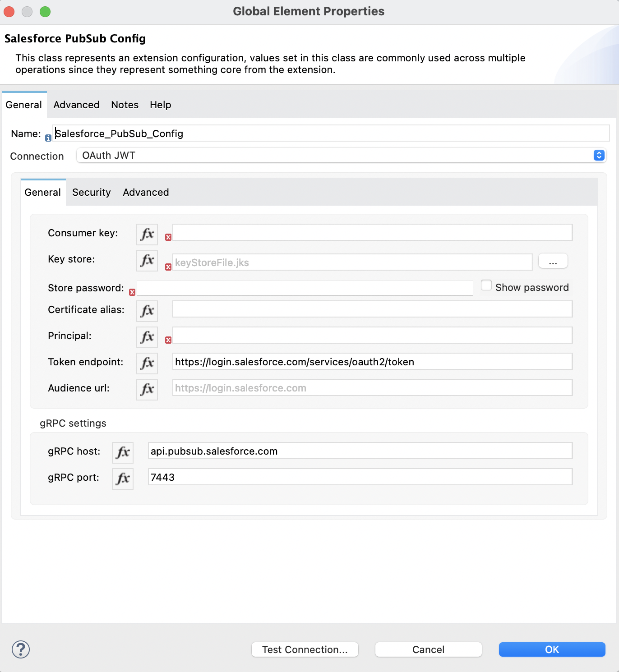This screenshot has width=619, height=672.
Task: Switch to the Security tab
Action: click(x=91, y=192)
